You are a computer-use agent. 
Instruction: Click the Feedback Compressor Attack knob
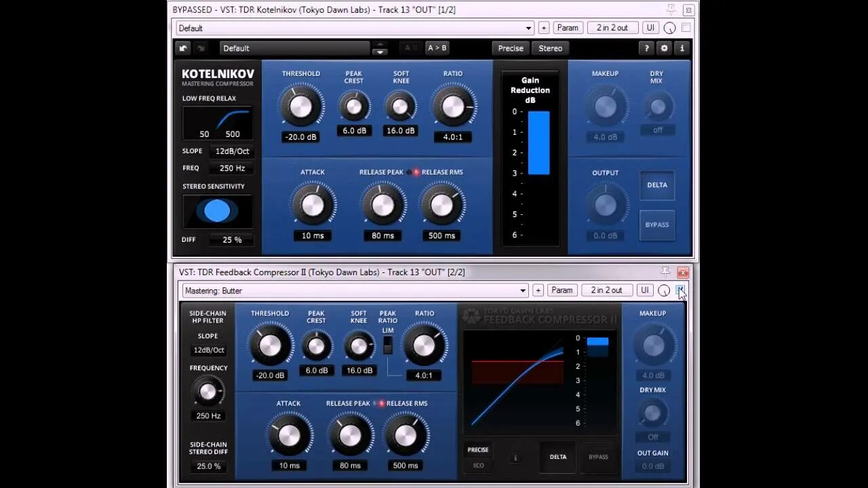click(x=289, y=435)
